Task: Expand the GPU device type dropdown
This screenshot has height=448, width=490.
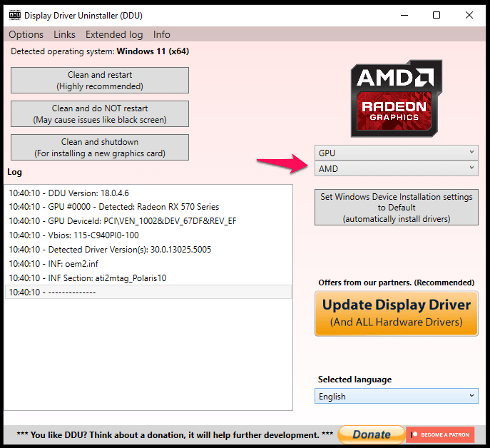Action: [x=396, y=153]
